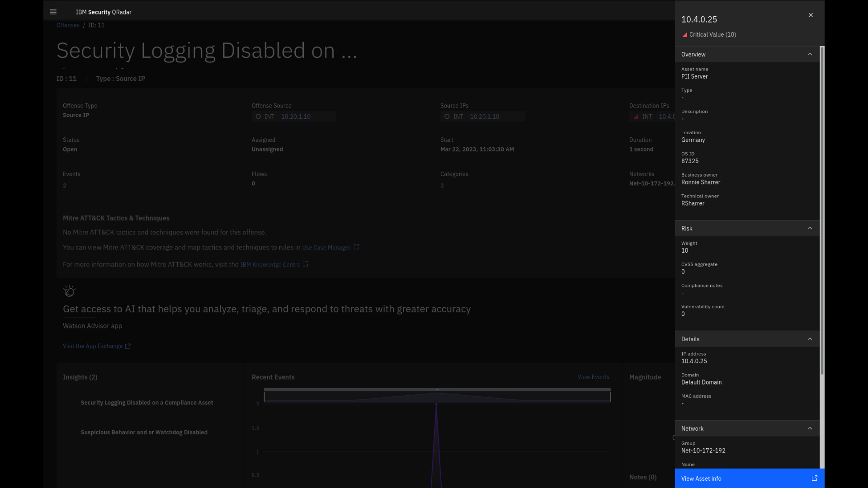
Task: Open the View Events link
Action: coord(593,377)
